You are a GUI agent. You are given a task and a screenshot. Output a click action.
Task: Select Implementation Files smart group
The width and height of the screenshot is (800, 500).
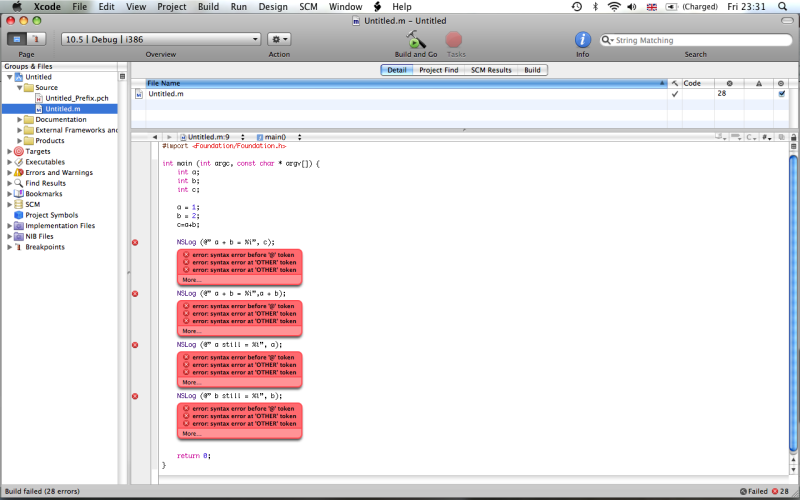(60, 226)
